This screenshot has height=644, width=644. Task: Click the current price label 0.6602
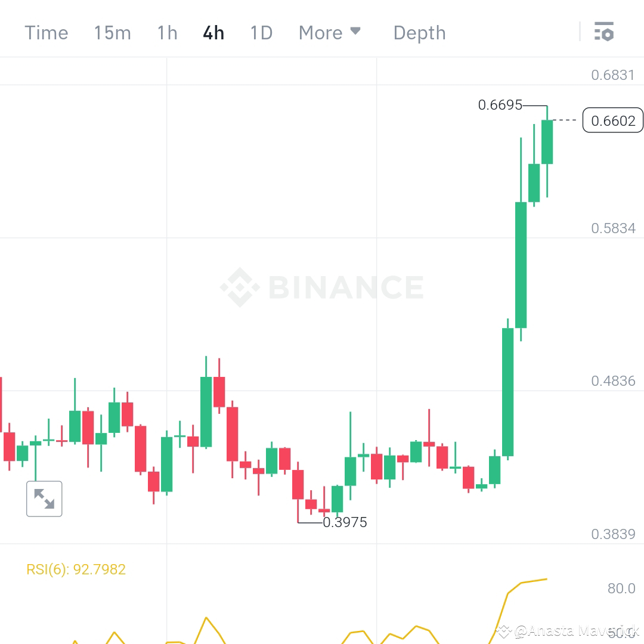612,120
